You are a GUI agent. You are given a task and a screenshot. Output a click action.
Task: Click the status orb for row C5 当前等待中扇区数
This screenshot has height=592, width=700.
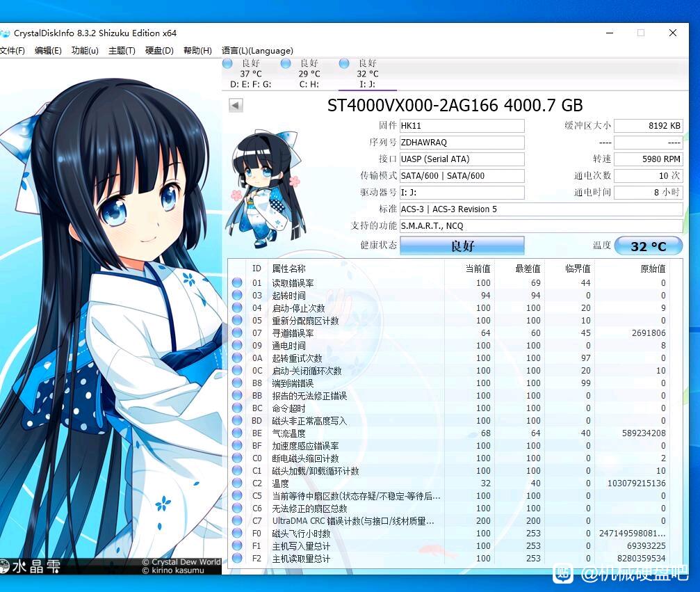237,495
